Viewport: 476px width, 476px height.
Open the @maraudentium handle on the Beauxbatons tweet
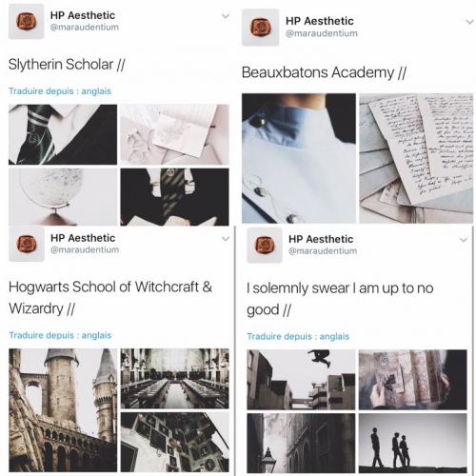point(322,33)
